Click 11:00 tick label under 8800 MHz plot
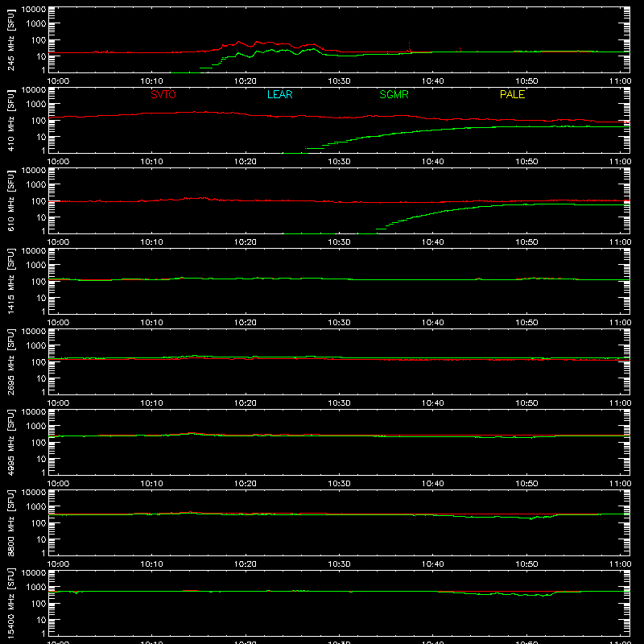The height and width of the screenshot is (644, 644). [x=620, y=564]
